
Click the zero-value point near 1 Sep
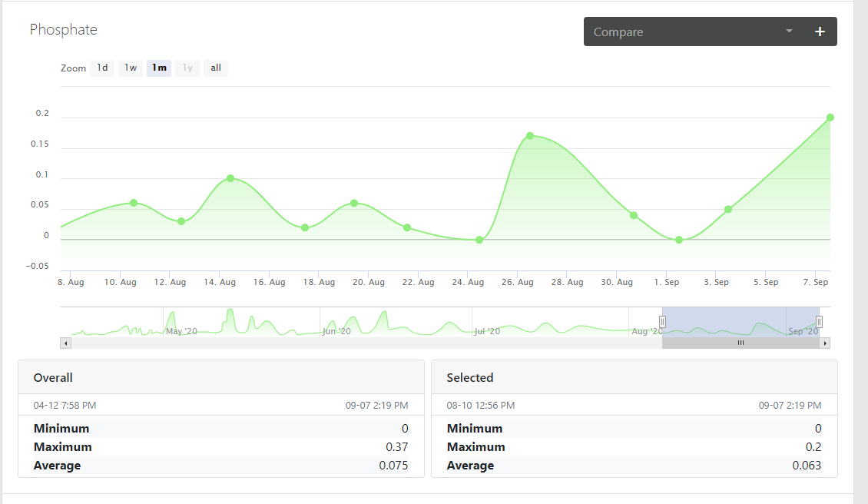tap(679, 240)
